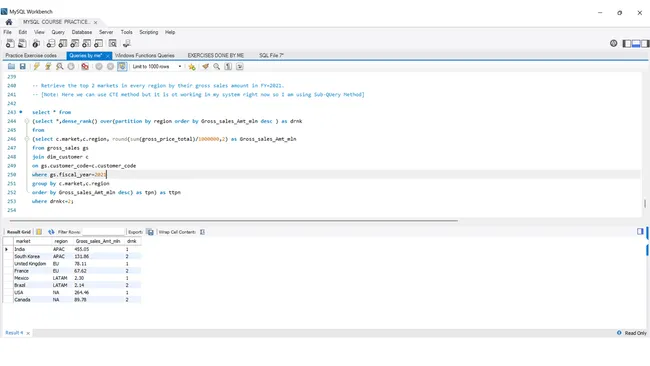
Task: Select the 264.46 value cell
Action: click(98, 293)
